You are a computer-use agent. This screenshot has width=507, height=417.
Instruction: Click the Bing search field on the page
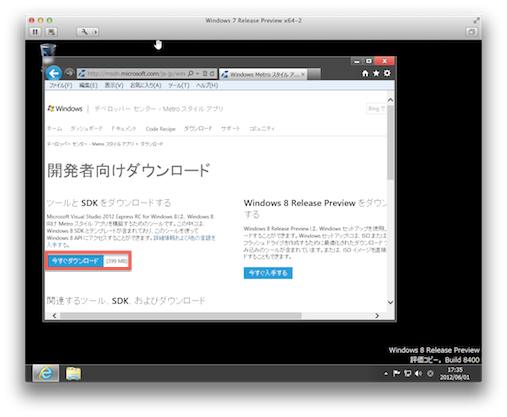376,109
